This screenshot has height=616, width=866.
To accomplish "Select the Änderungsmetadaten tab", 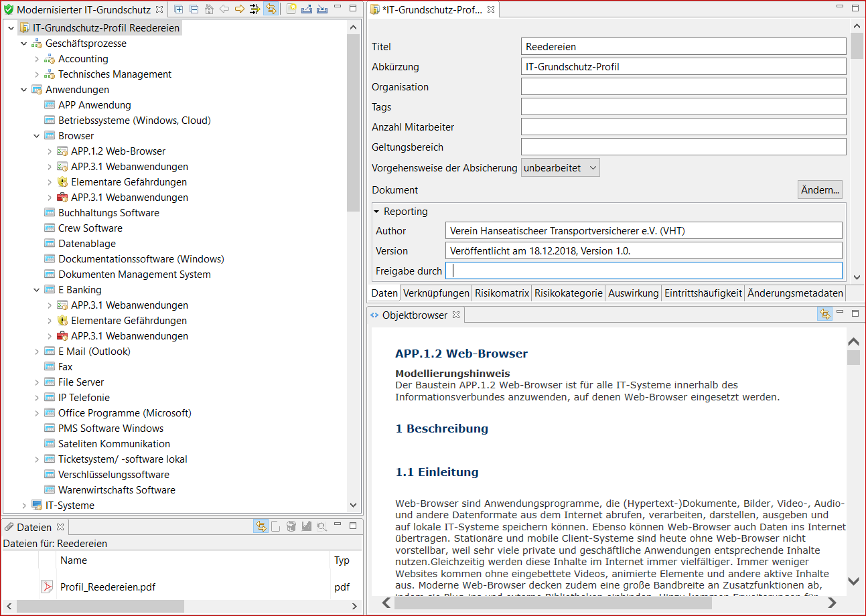I will click(x=796, y=293).
